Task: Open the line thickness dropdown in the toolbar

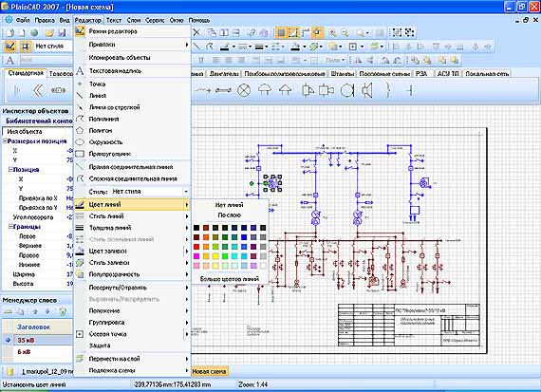Action: [x=267, y=47]
